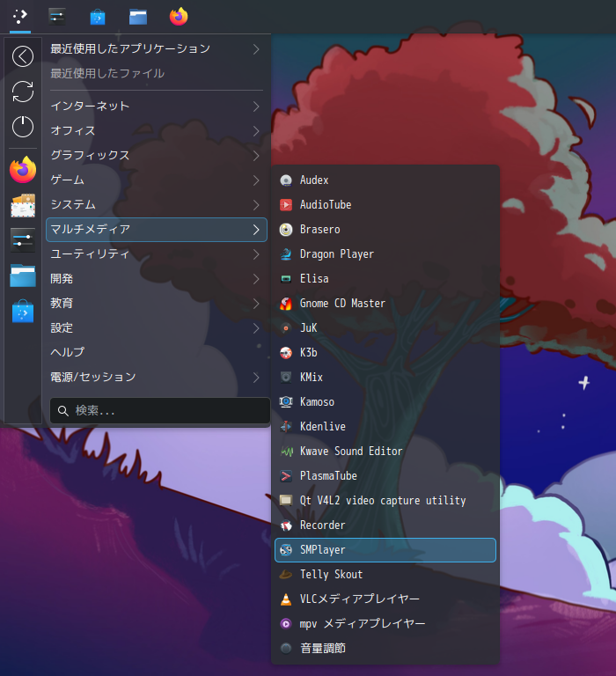Click the round back arrow in the launcher sidebar

23,56
